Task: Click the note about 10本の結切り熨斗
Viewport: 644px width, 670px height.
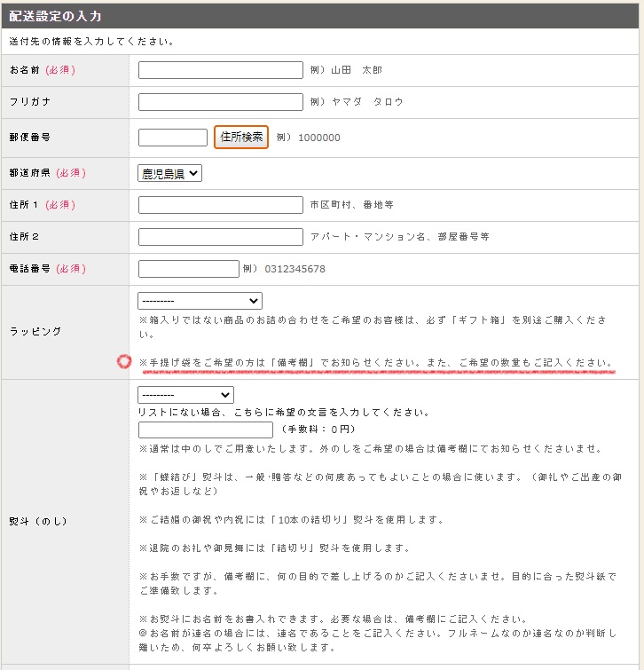Action: tap(291, 520)
